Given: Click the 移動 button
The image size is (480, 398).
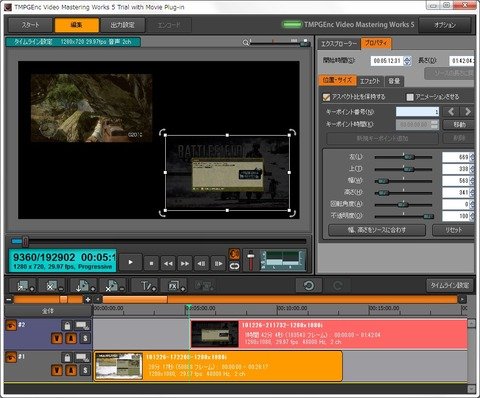Looking at the screenshot, I should [459, 125].
